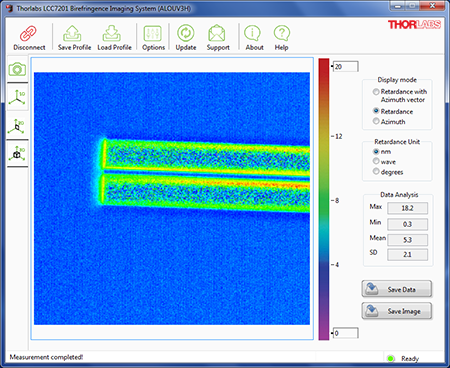Click the Save Profile icon
The height and width of the screenshot is (368, 450).
click(x=73, y=33)
